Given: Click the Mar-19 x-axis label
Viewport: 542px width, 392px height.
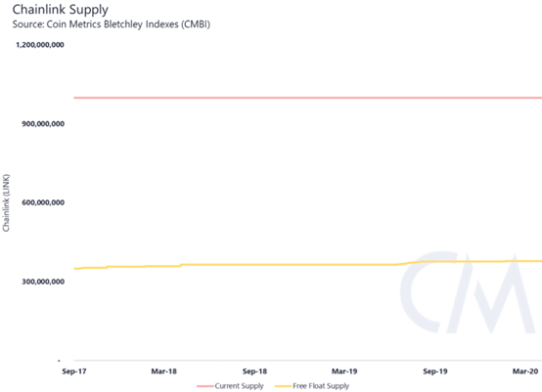Looking at the screenshot, I should point(344,371).
